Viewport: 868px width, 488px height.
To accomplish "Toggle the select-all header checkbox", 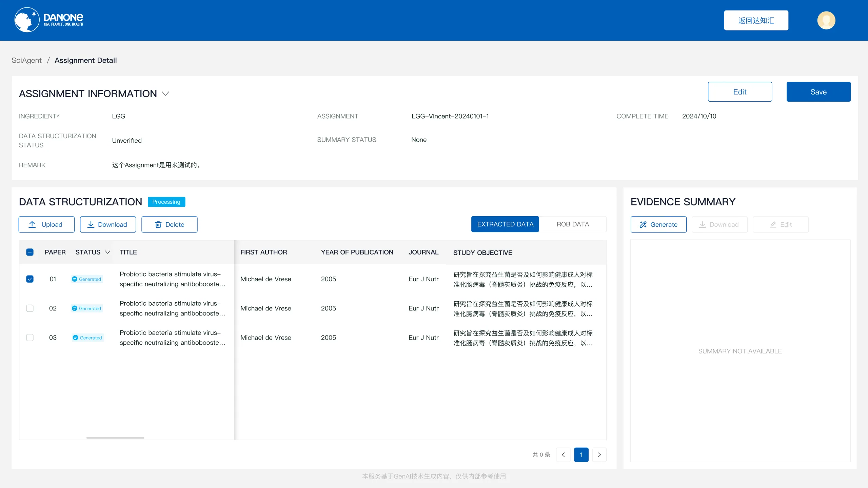I will [x=30, y=252].
